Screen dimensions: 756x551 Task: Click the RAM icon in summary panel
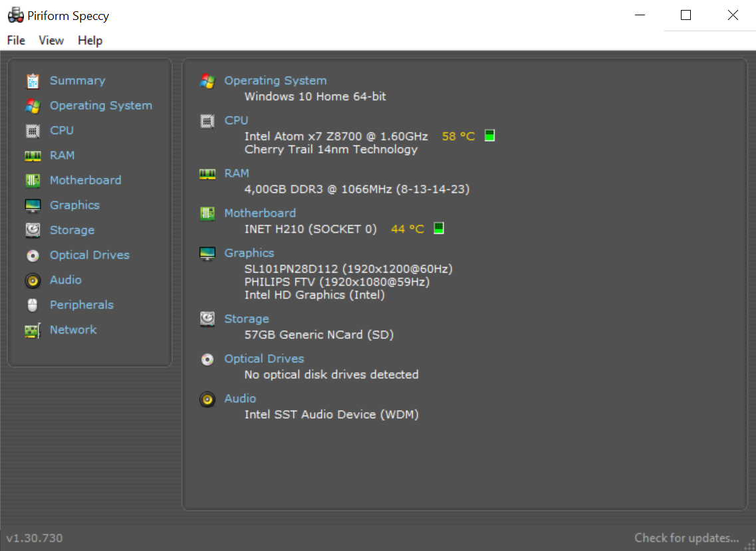[x=207, y=173]
